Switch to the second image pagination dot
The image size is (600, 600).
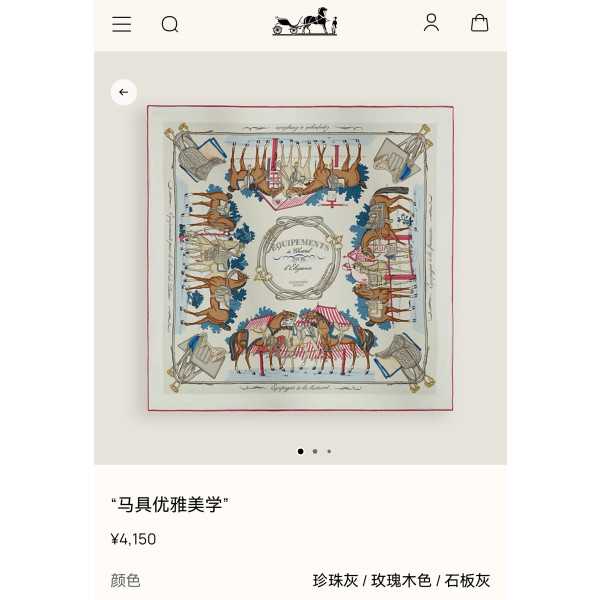pos(315,452)
